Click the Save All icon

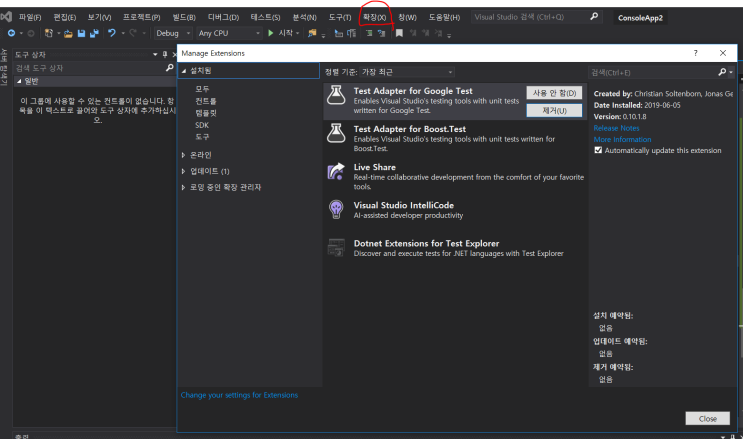[94, 33]
